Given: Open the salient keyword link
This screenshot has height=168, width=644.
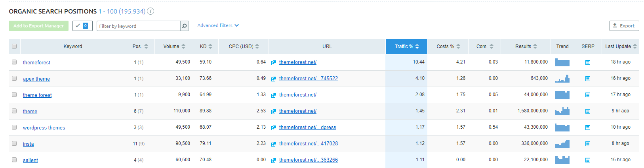Looking at the screenshot, I should click(30, 160).
